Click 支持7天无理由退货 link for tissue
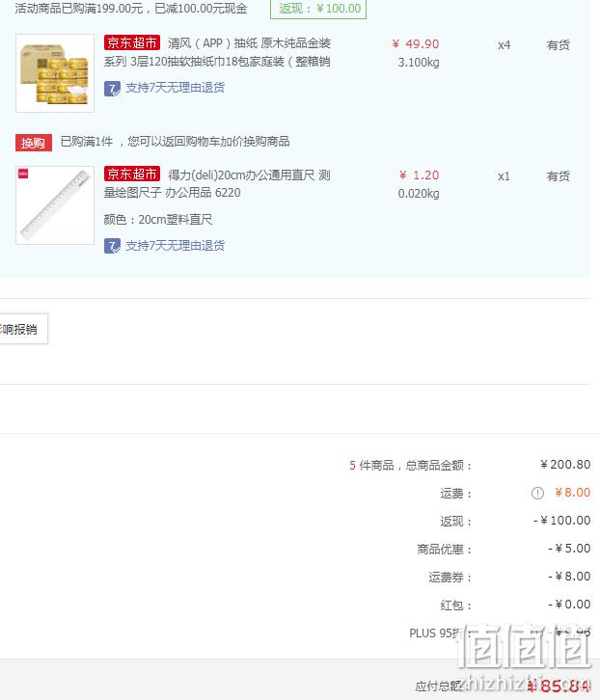This screenshot has height=700, width=600. (176, 88)
